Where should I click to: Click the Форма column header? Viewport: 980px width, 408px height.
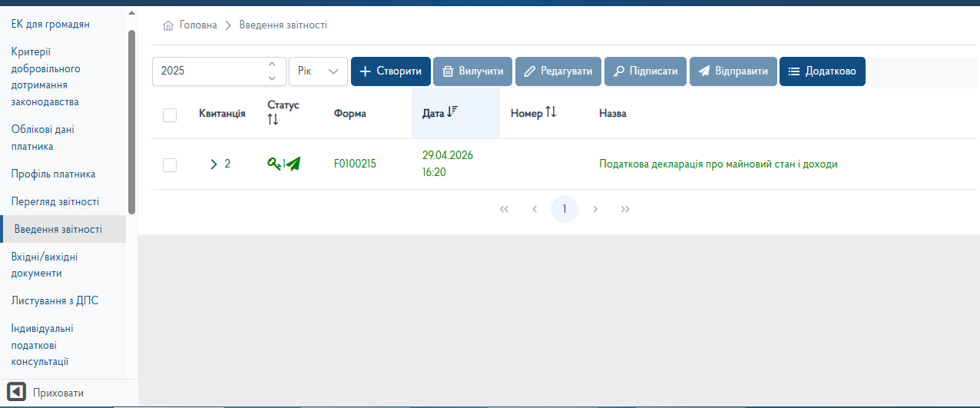click(x=349, y=114)
